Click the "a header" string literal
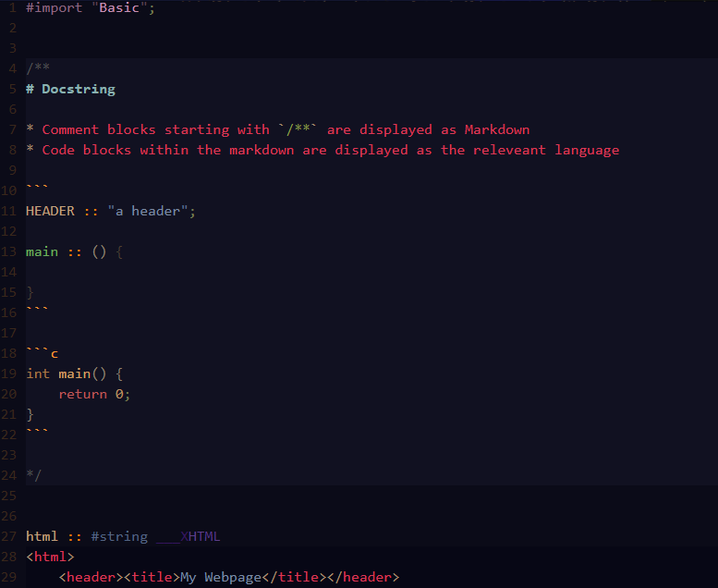This screenshot has height=588, width=718. [x=148, y=212]
